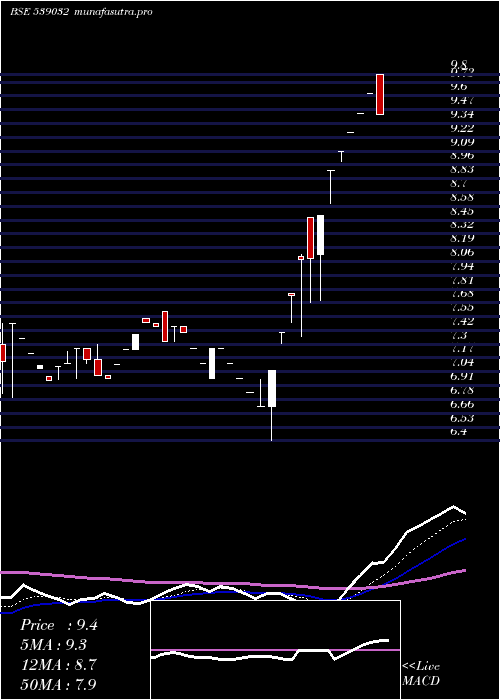This screenshot has width=500, height=700.
Task: Click the 8.06 price axis label
Action: [462, 252]
